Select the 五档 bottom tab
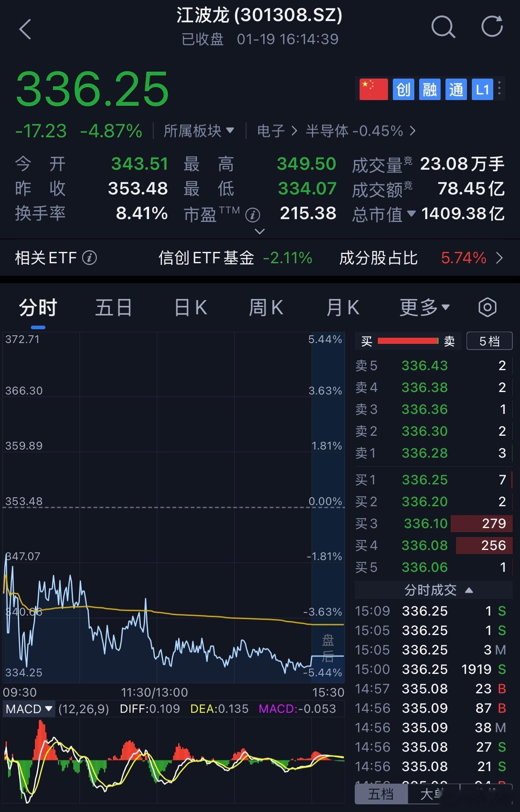 pyautogui.click(x=381, y=794)
